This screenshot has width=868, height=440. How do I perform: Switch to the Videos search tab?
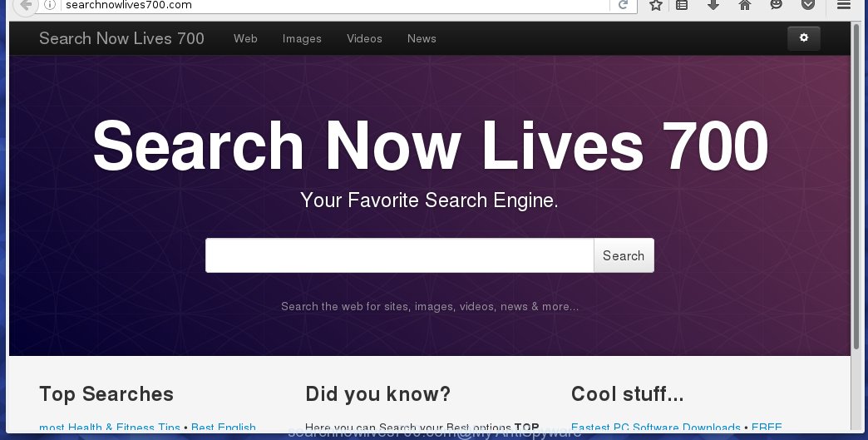click(364, 39)
